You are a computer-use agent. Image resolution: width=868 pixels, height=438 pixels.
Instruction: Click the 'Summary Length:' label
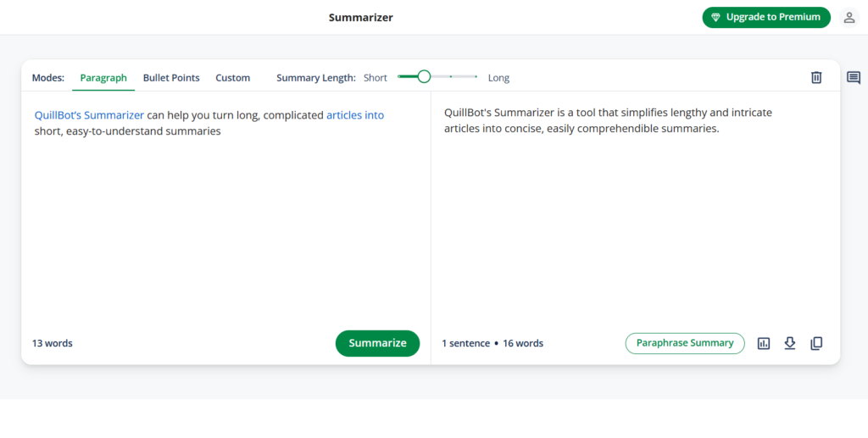tap(316, 78)
